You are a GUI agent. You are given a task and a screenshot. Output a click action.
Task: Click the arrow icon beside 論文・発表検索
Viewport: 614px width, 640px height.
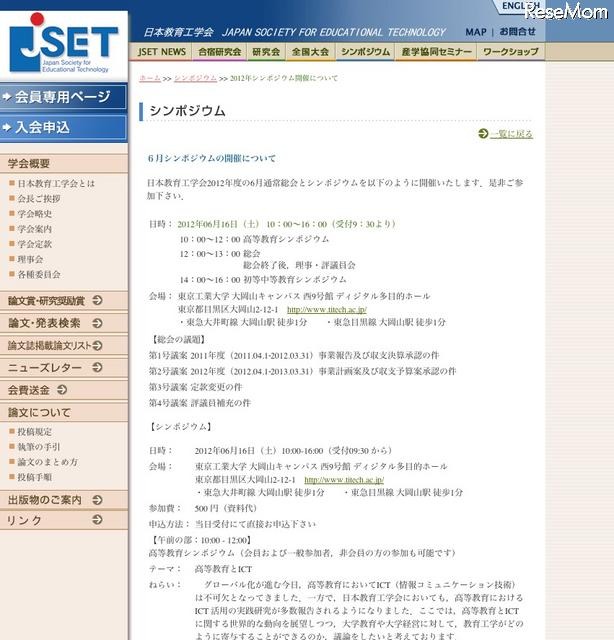pos(97,323)
